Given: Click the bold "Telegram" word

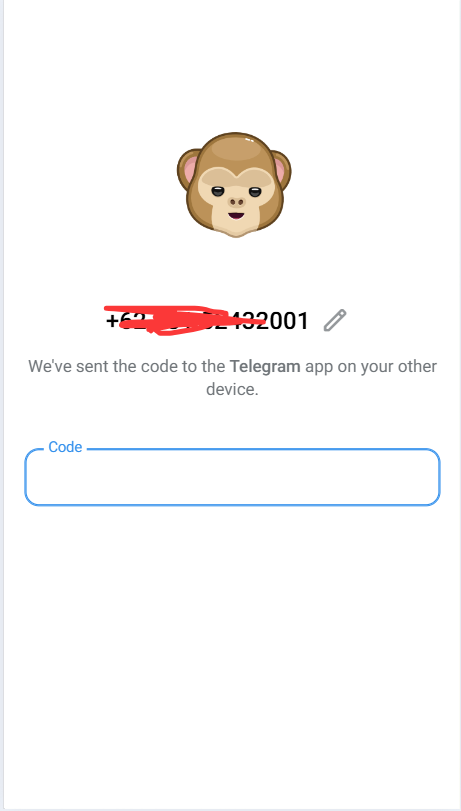Looking at the screenshot, I should (x=265, y=366).
